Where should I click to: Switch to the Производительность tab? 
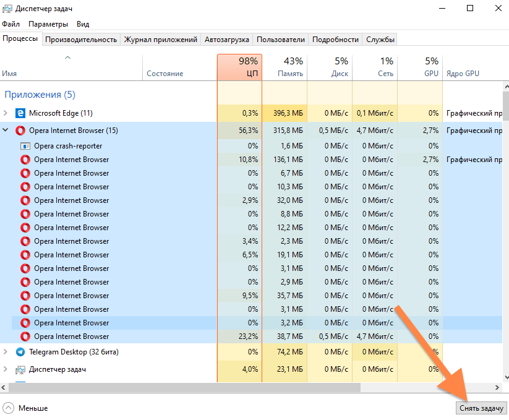tap(81, 40)
